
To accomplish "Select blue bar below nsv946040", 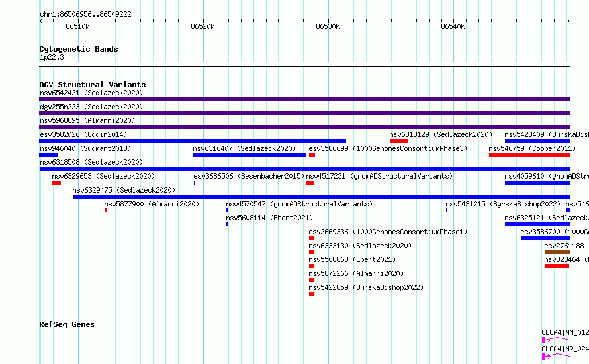I will click(x=49, y=155).
